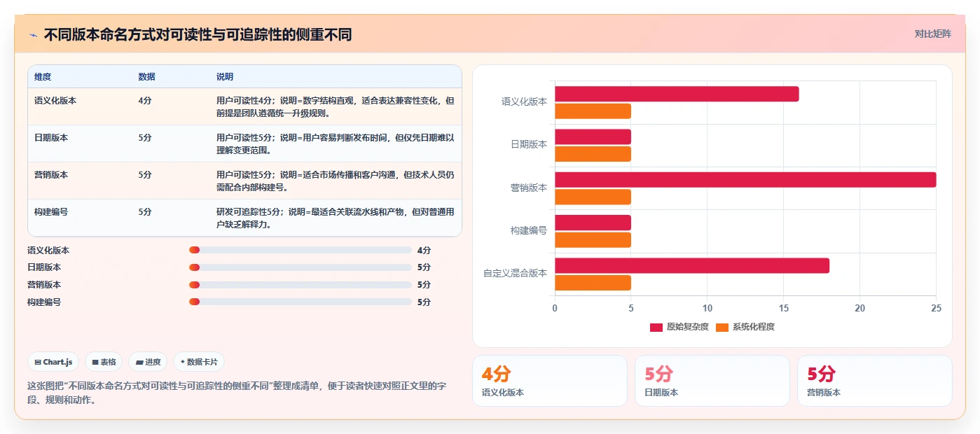The width and height of the screenshot is (980, 434).
Task: Click the 说明 column header
Action: point(225,76)
